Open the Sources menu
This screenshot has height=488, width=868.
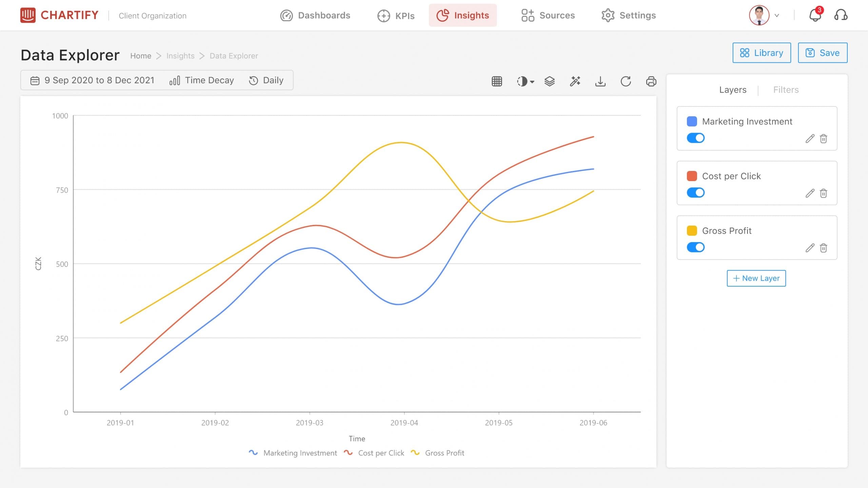coord(548,15)
